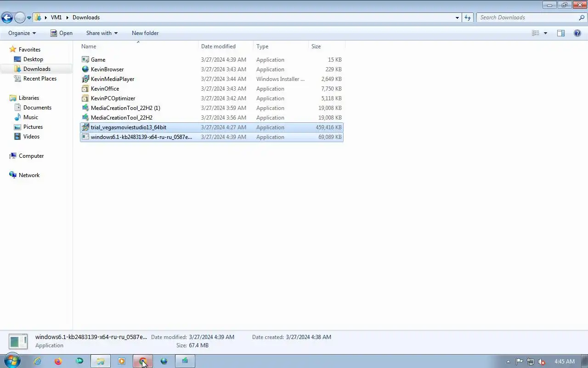Image resolution: width=588 pixels, height=368 pixels.
Task: Select MediaCreationTool_22H2 (1) file icon
Action: [x=85, y=108]
